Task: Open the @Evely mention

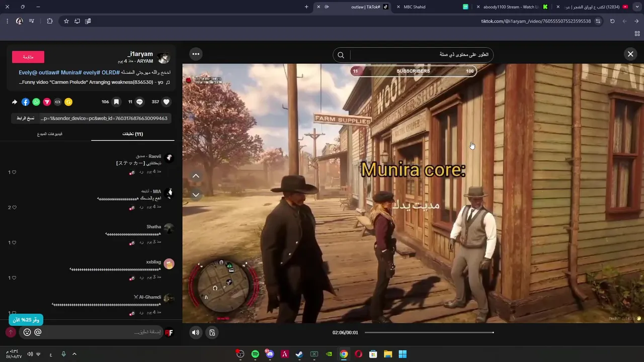Action: [x=28, y=72]
